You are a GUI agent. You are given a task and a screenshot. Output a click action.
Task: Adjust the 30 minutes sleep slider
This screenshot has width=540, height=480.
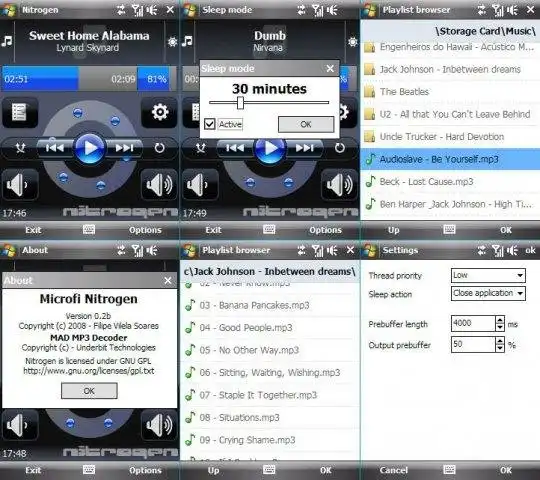(240, 103)
